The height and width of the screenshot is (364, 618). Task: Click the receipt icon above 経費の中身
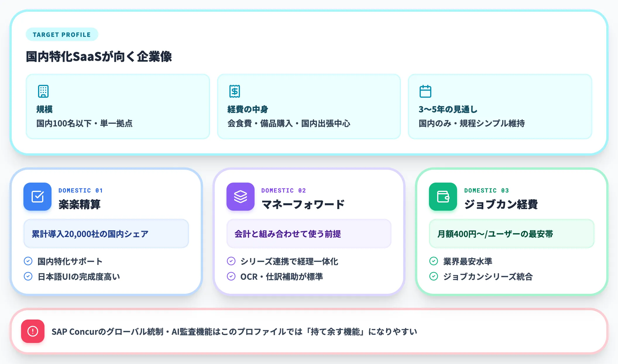234,91
